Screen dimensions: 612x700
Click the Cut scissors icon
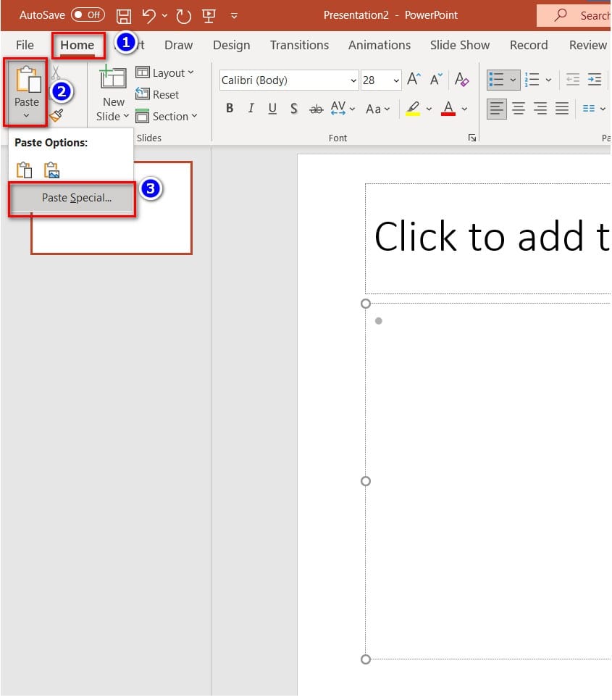56,72
